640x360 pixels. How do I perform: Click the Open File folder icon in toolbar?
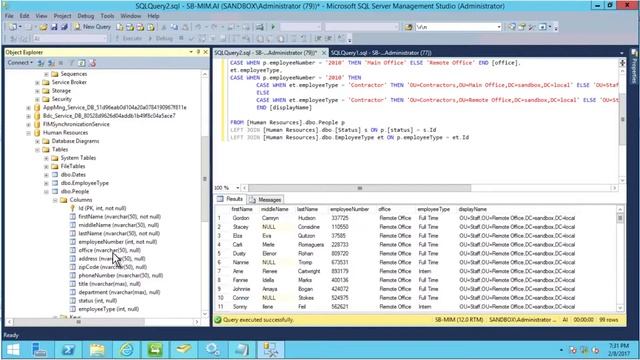point(43,27)
